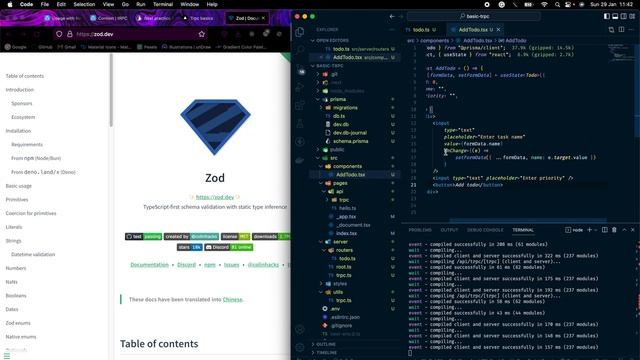Click the Zod diamond logo image
640x360 pixels.
tap(215, 127)
